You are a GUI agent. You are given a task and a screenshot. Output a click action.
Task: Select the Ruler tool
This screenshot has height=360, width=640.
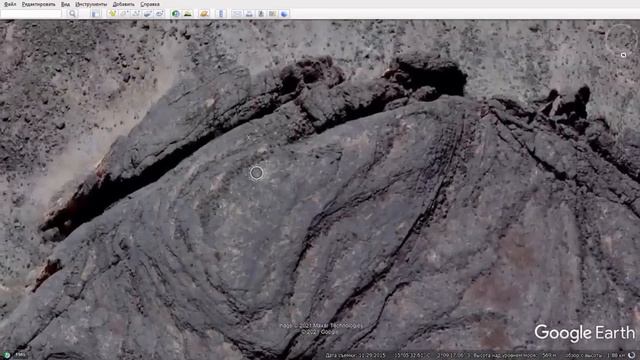pos(220,13)
